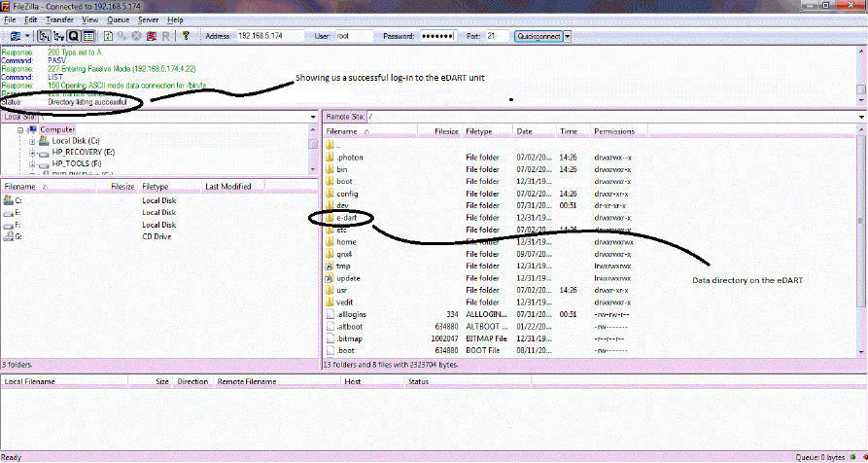The image size is (868, 463).
Task: Click the Reconnect R toolbar icon
Action: [x=165, y=36]
